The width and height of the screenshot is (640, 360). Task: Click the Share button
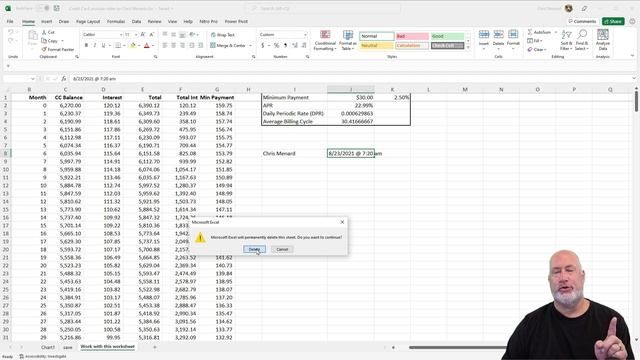(613, 21)
